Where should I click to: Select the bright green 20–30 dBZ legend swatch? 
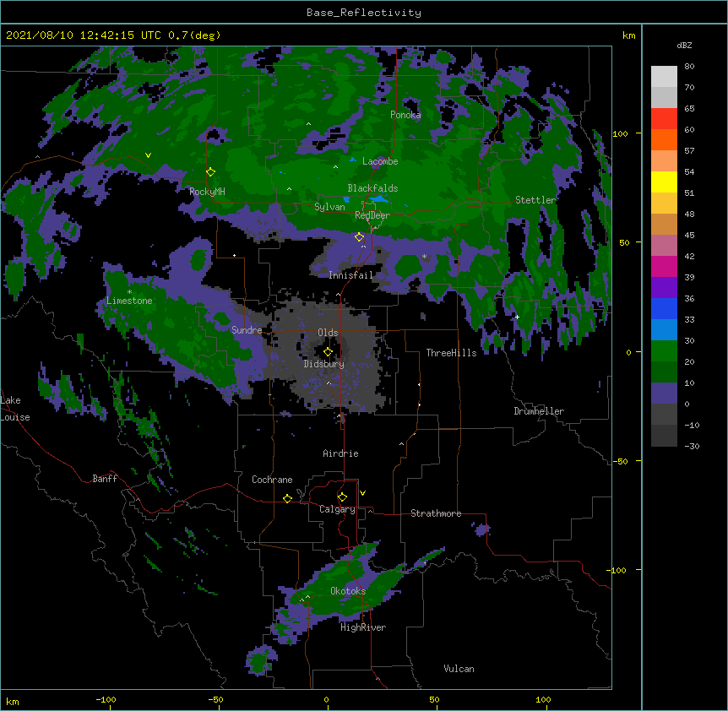tap(664, 351)
